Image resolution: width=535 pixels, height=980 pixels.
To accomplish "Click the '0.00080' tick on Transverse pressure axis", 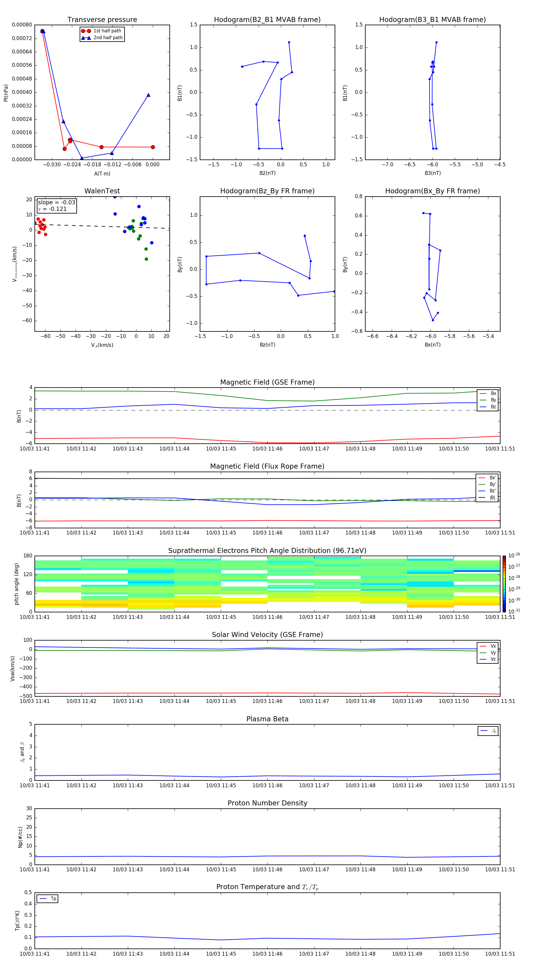I will (22, 25).
